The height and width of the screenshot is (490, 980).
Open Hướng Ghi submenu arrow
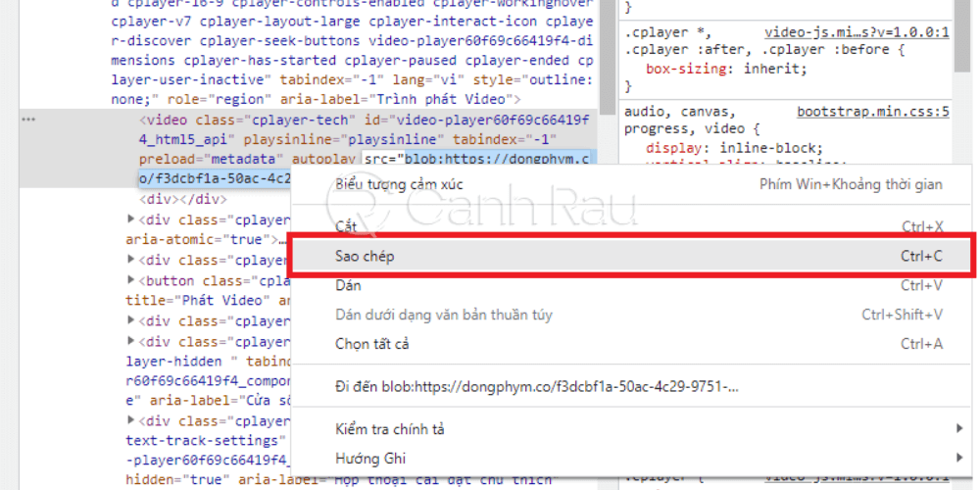pos(959,458)
